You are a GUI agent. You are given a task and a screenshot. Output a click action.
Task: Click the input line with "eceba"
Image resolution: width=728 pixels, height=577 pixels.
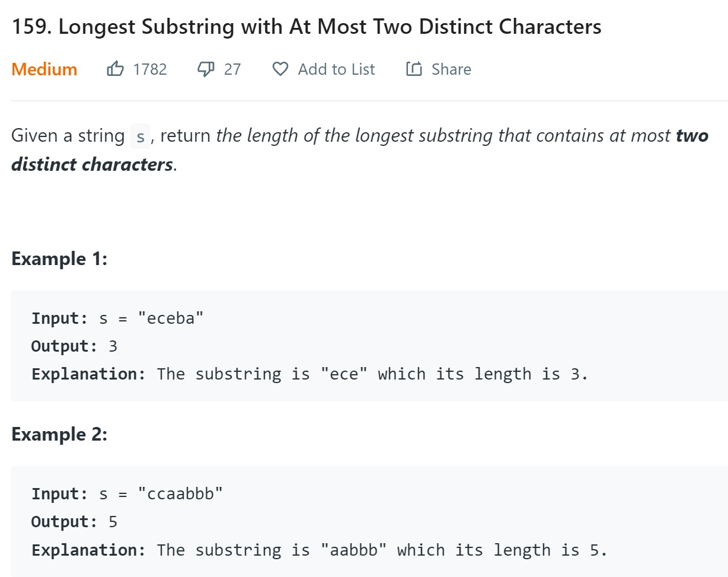tap(117, 318)
